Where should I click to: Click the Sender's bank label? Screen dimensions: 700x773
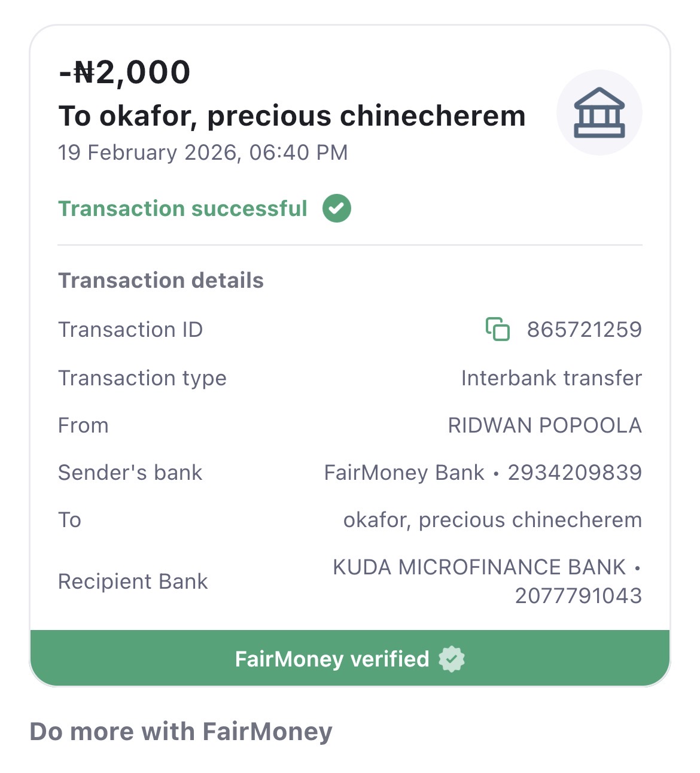[130, 473]
